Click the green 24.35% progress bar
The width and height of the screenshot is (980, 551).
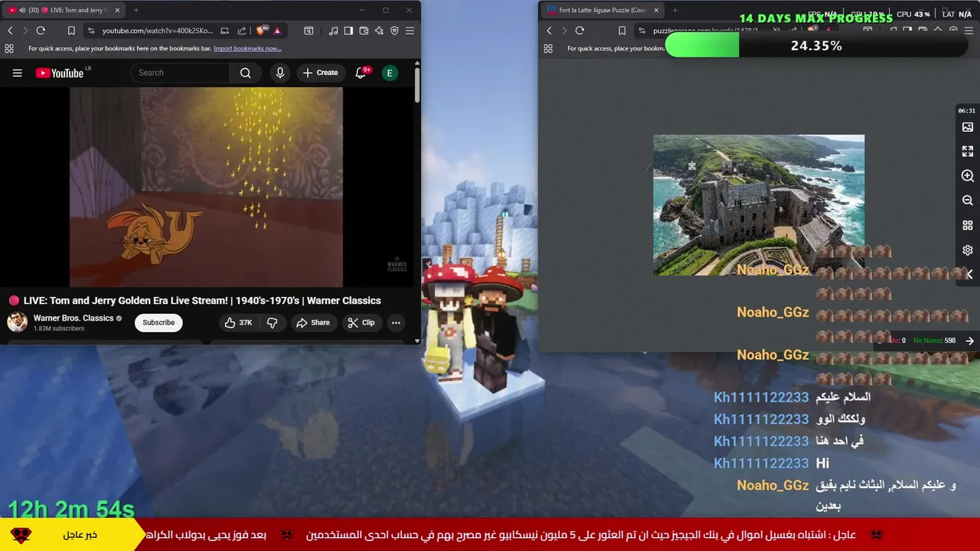coord(702,46)
